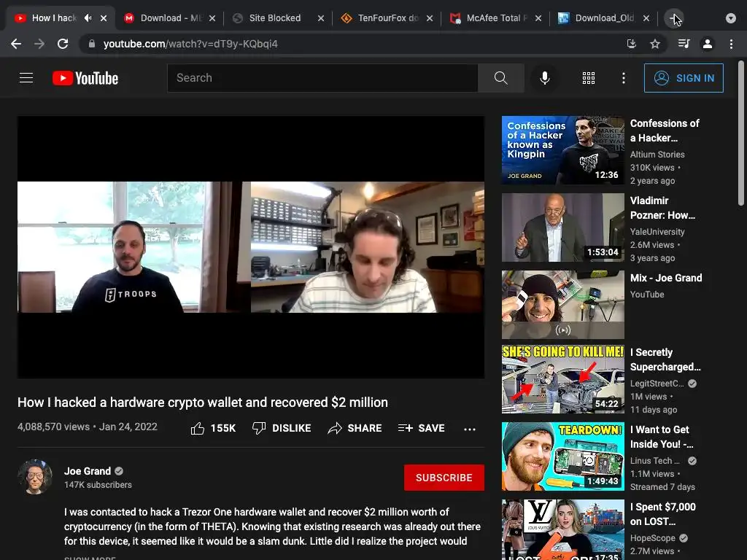The image size is (747, 560).
Task: Save the video to a playlist
Action: point(422,428)
